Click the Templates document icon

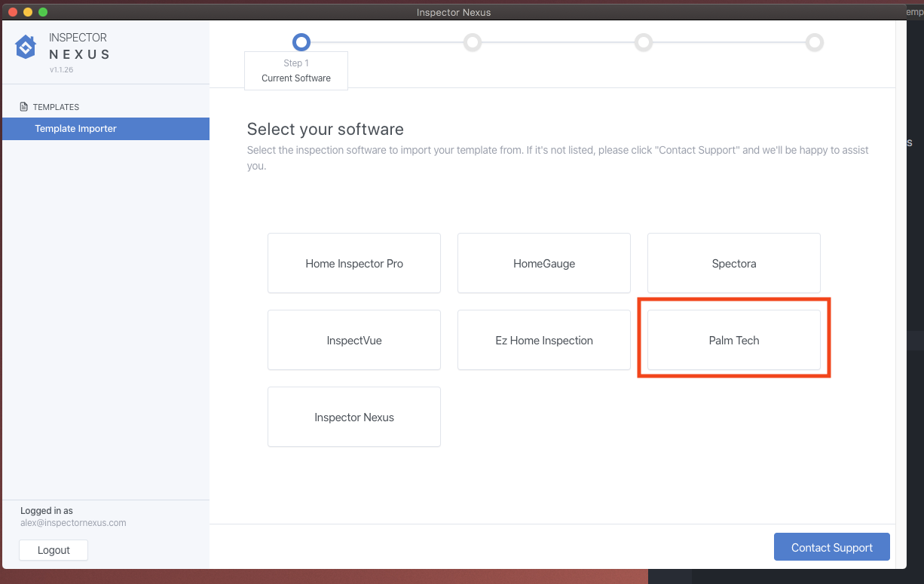(x=24, y=107)
